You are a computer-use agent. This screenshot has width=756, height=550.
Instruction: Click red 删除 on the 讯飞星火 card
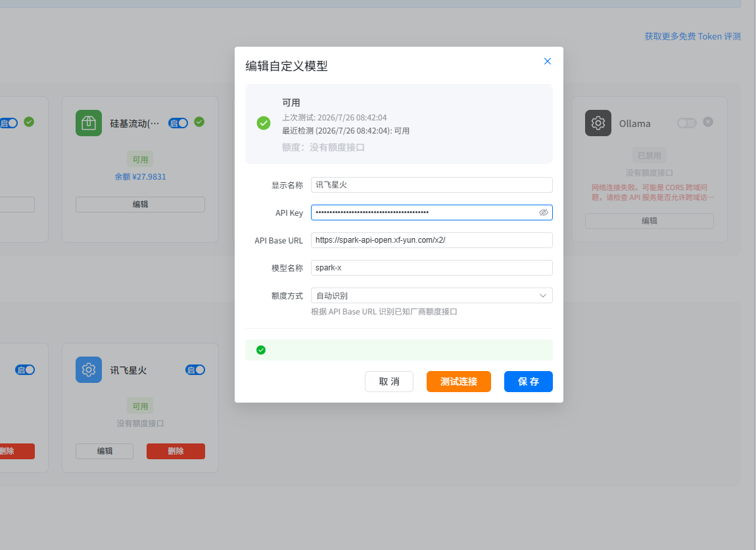(x=176, y=451)
